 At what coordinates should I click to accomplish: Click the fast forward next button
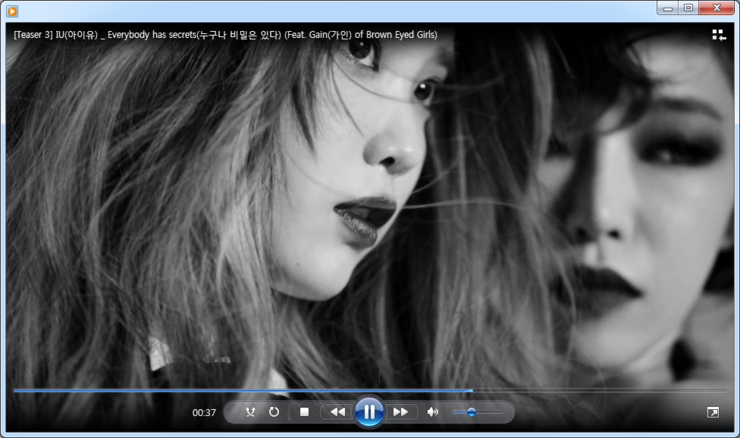point(401,412)
